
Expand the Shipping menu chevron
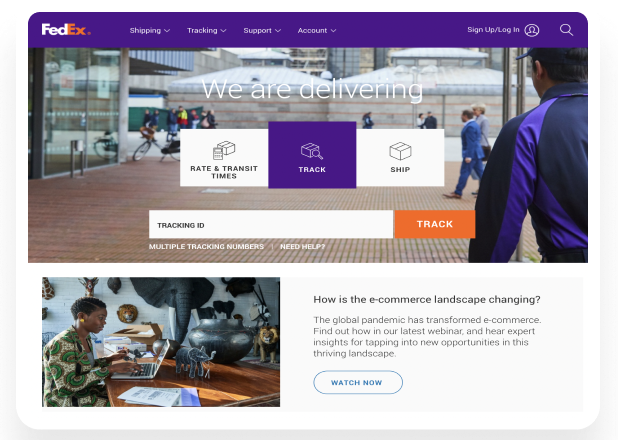[167, 31]
